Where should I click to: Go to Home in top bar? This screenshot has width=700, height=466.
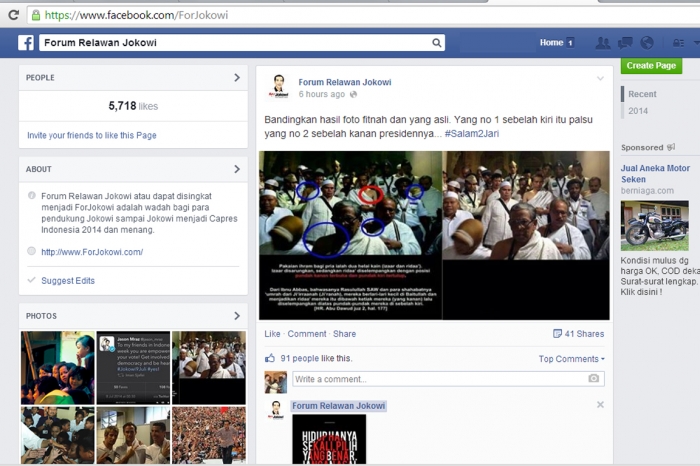551,43
